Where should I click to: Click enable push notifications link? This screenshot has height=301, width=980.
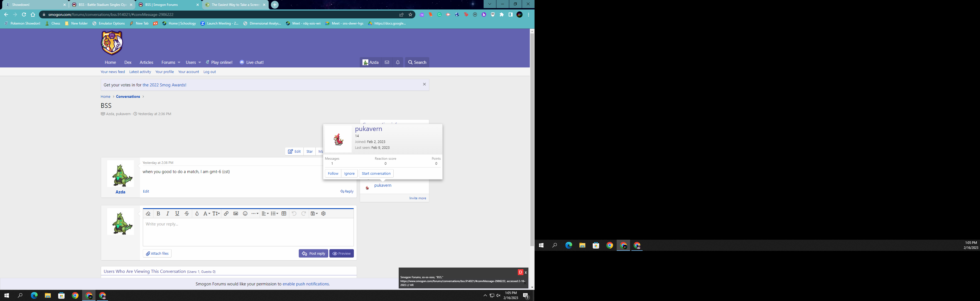(x=306, y=284)
